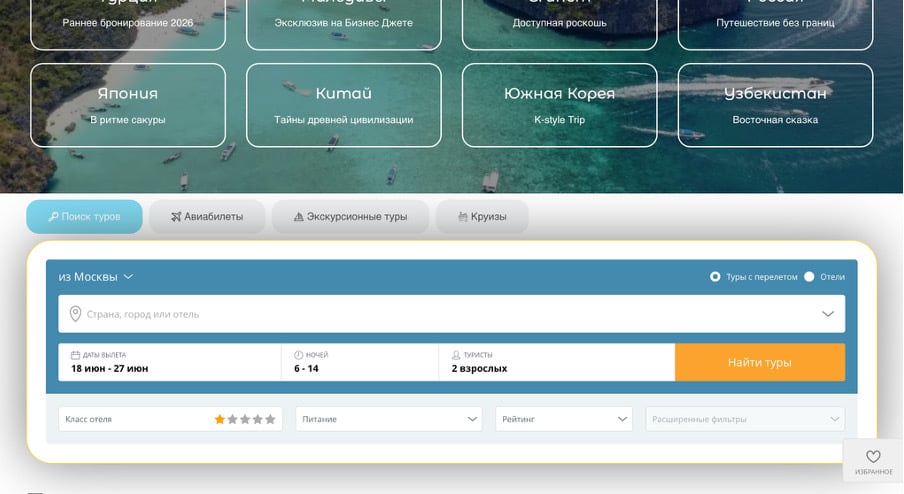The width and height of the screenshot is (904, 494).
Task: Open the Экскурсионные туры tab
Action: (350, 217)
